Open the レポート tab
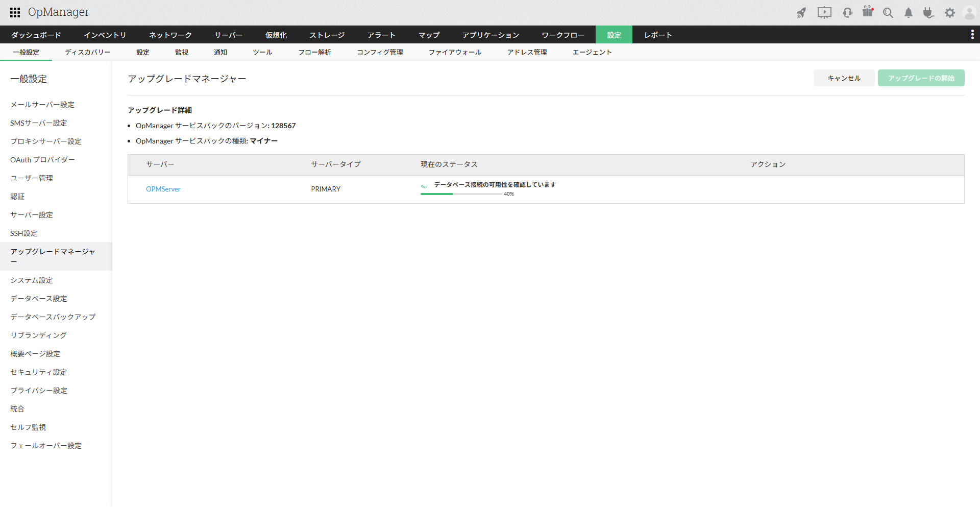Screen dimensions: 980x507 [x=658, y=35]
